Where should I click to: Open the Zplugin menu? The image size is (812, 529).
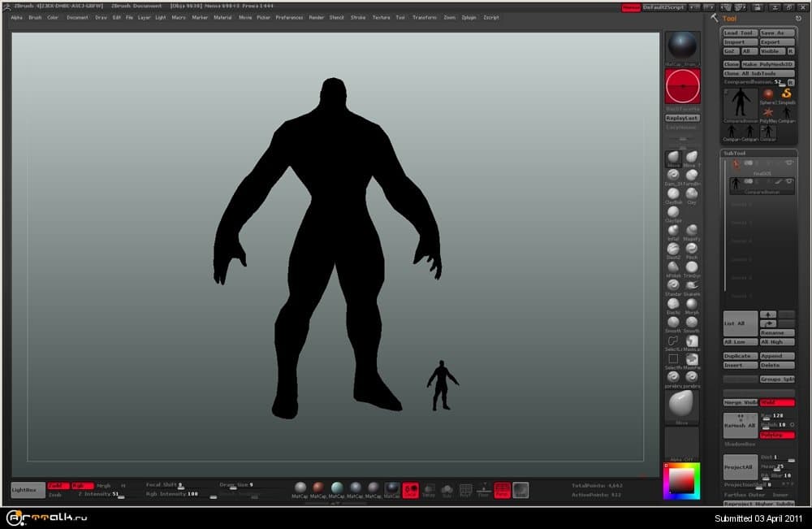coord(469,17)
